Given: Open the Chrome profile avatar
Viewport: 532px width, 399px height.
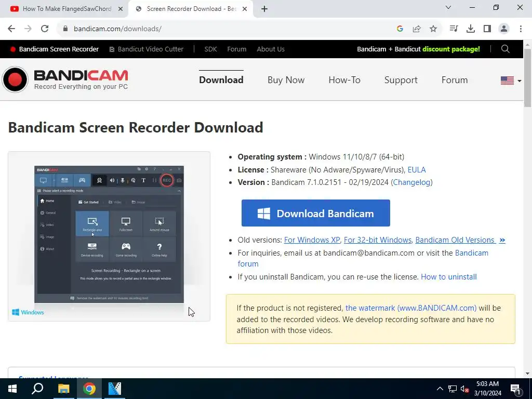Looking at the screenshot, I should coord(504,29).
